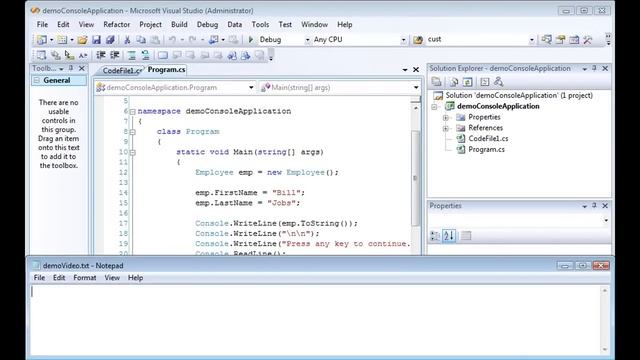The width and height of the screenshot is (640, 360).
Task: Close the active editor document tab
Action: point(416,70)
